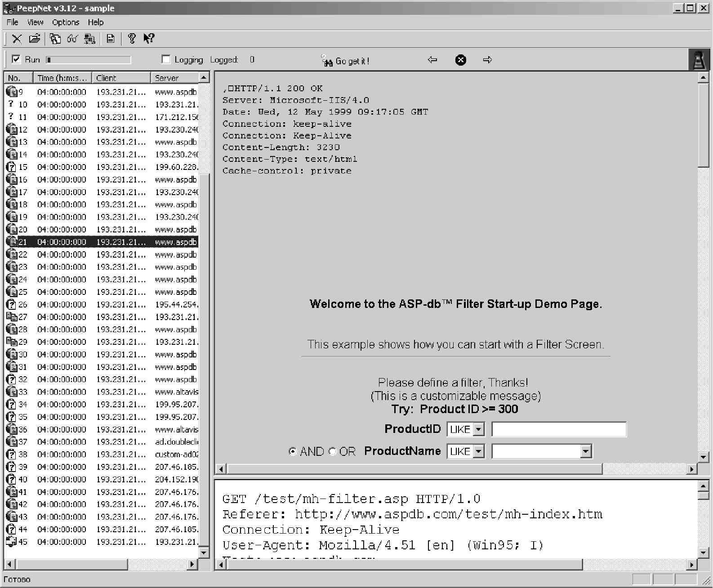The width and height of the screenshot is (713, 588).
Task: Click the forward arrow navigation icon
Action: tap(488, 60)
